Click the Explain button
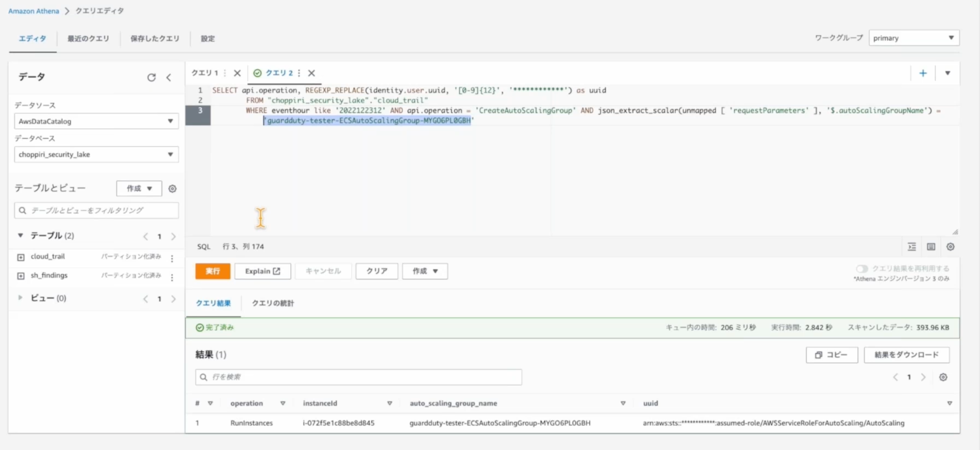 pos(263,271)
